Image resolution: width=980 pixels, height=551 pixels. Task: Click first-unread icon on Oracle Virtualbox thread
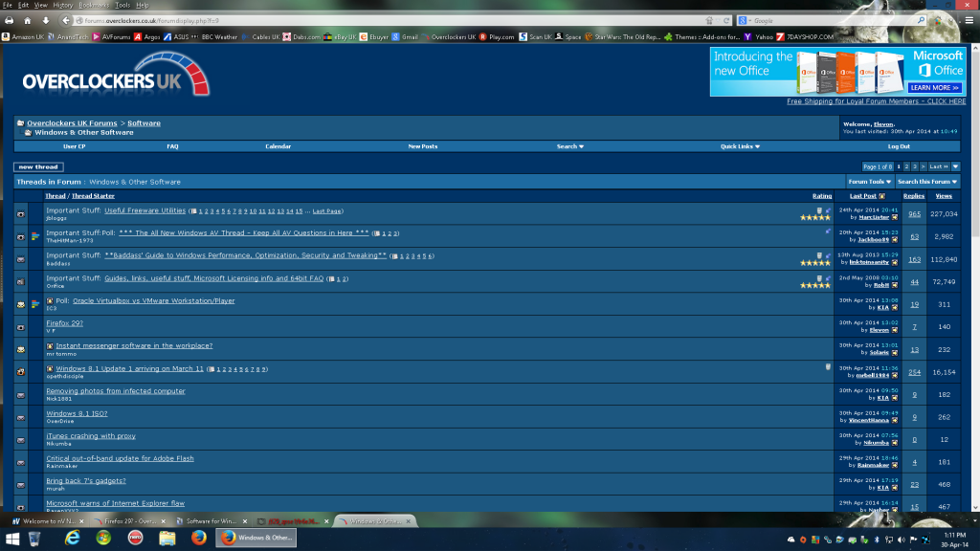click(50, 301)
